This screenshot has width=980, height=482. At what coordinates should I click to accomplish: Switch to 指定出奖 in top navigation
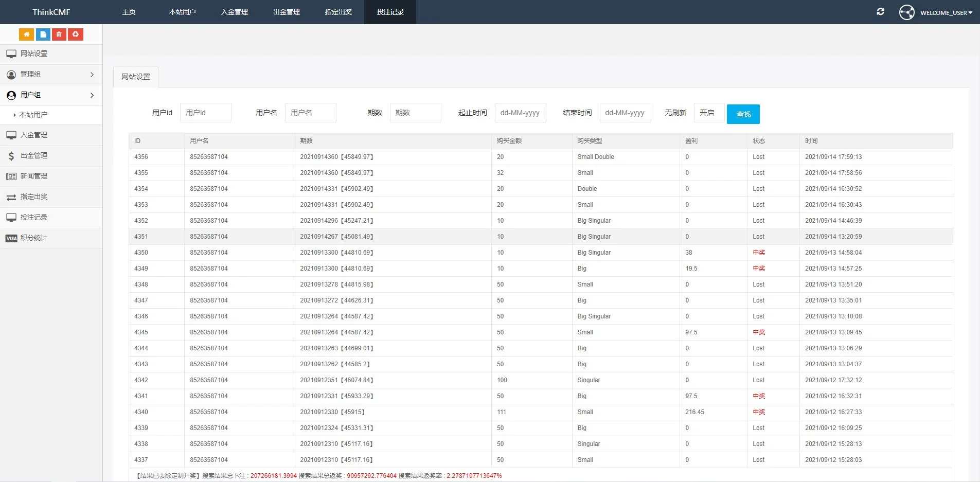coord(338,12)
